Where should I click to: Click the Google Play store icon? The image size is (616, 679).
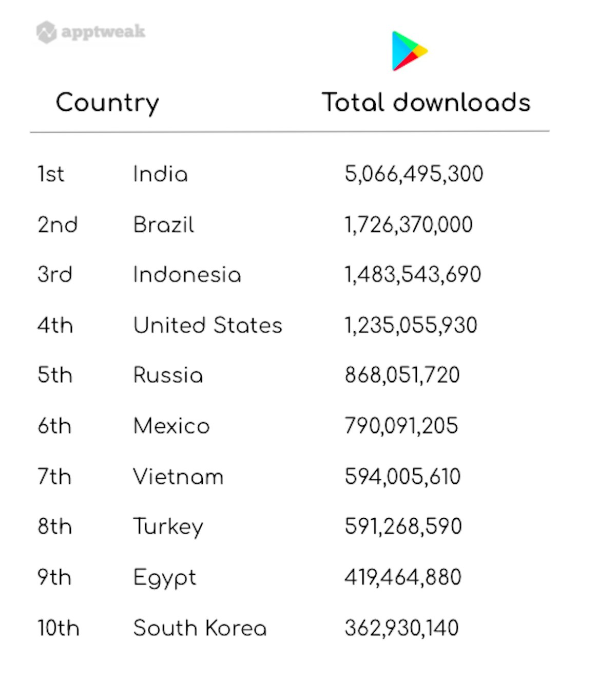tap(409, 51)
